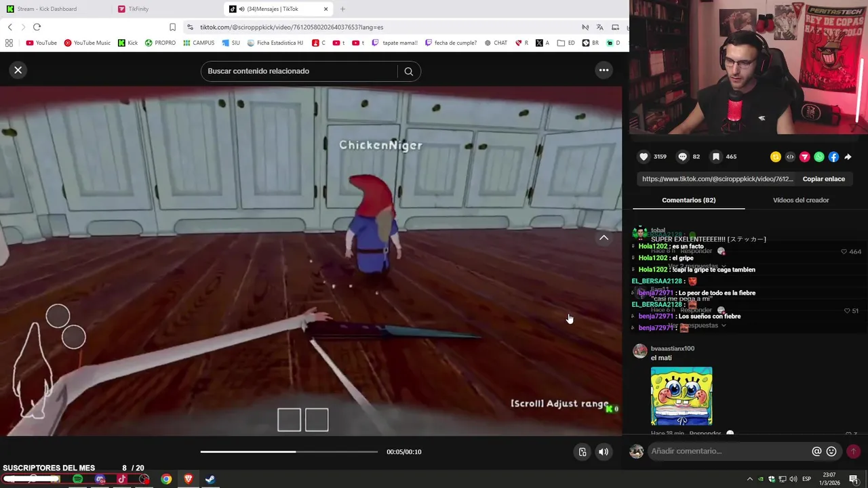The image size is (868, 488).
Task: Like the comment showing 51 likes
Action: click(x=847, y=310)
